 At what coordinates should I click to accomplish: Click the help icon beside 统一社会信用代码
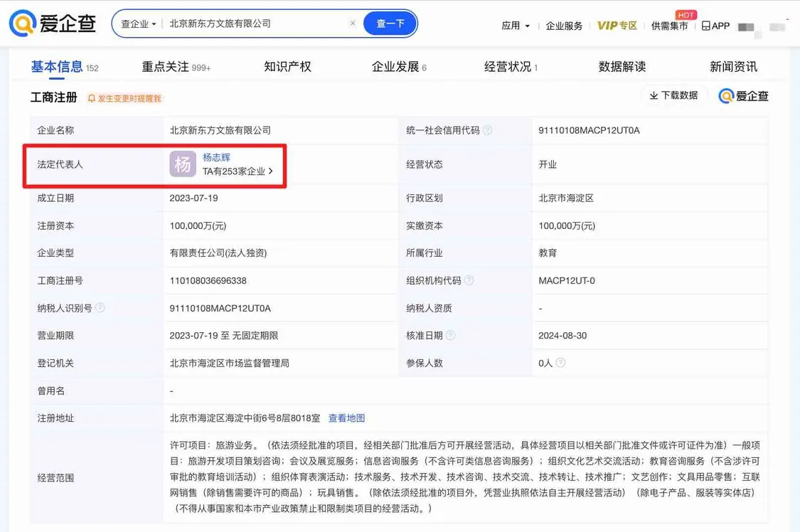click(x=488, y=130)
